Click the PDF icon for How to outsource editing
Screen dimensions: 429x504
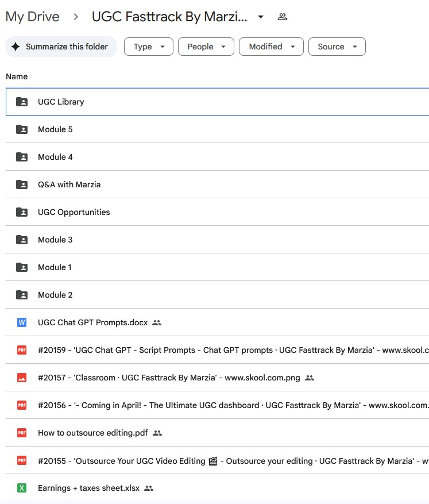[22, 433]
